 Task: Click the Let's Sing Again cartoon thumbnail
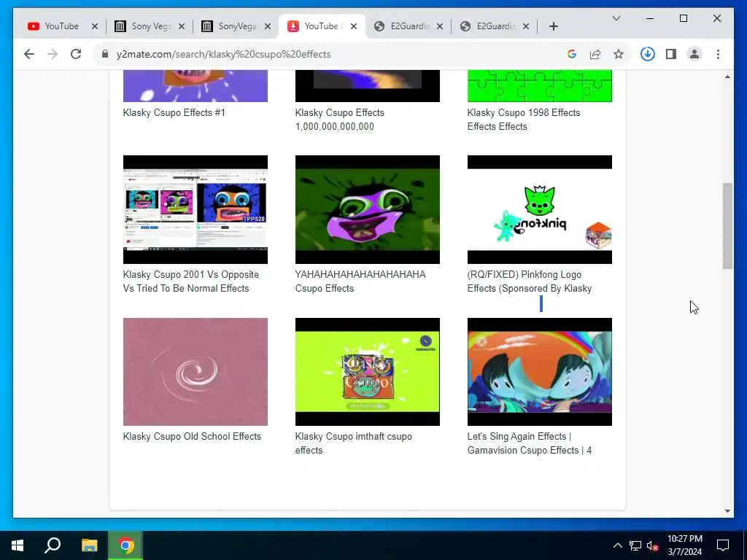click(x=539, y=372)
